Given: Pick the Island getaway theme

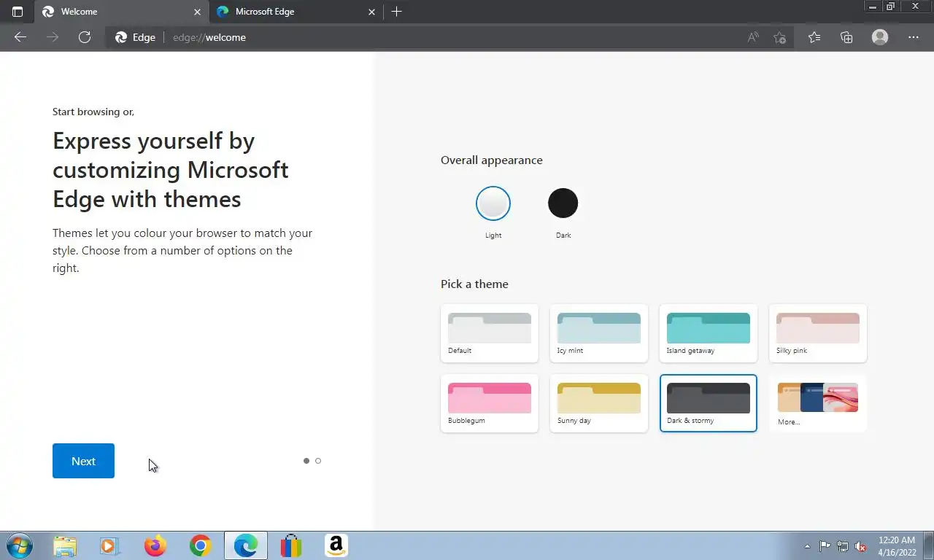Looking at the screenshot, I should (709, 333).
